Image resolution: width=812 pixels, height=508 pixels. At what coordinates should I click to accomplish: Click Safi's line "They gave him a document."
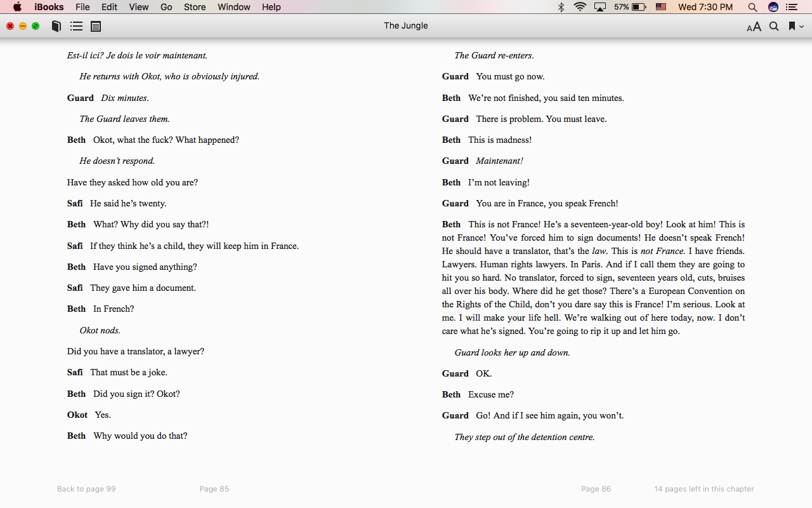[143, 288]
